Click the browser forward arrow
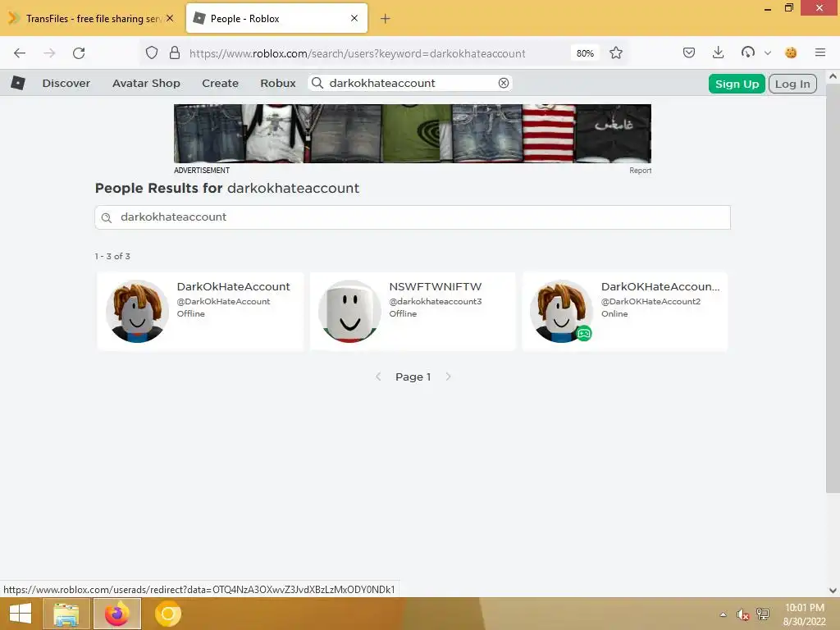This screenshot has height=630, width=840. [49, 53]
